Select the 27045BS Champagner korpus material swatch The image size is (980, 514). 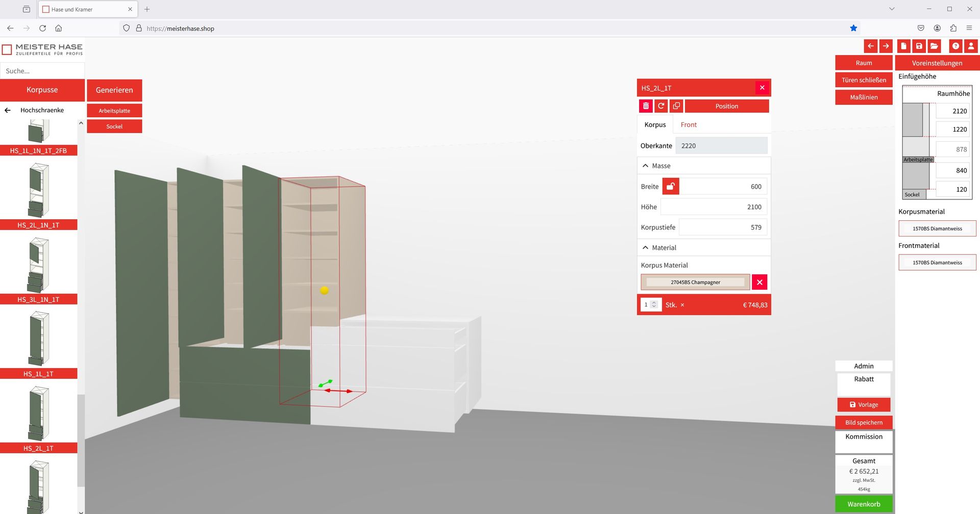tap(695, 282)
